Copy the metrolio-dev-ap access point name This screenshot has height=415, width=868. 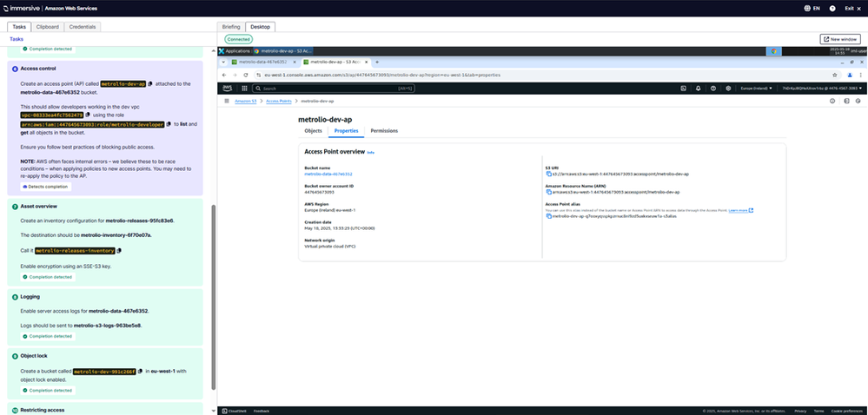pos(150,84)
